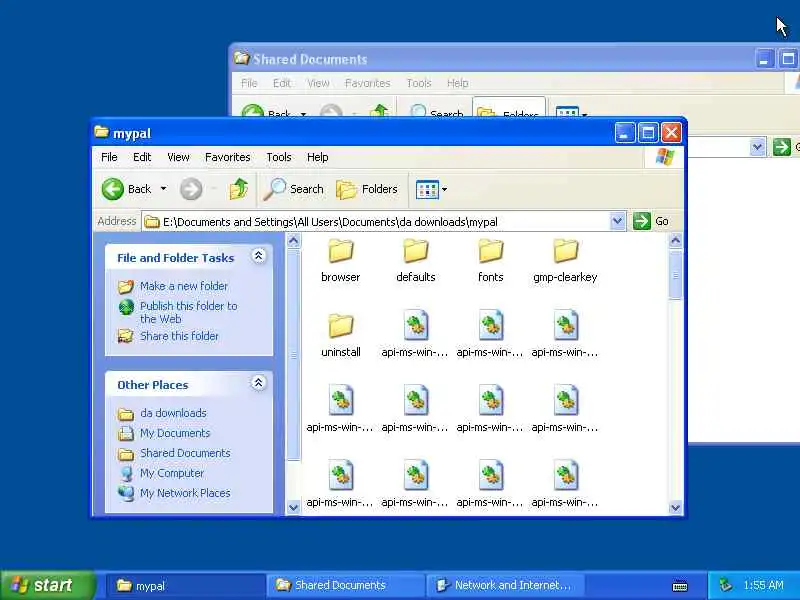Open the View menu in mypal window
800x600 pixels.
pos(178,157)
